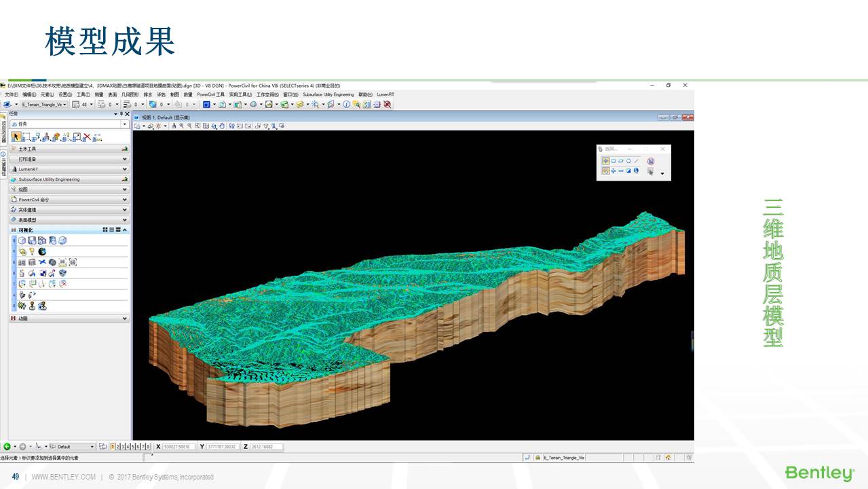The height and width of the screenshot is (489, 868).
Task: Open the 文件 menu
Action: coord(11,94)
